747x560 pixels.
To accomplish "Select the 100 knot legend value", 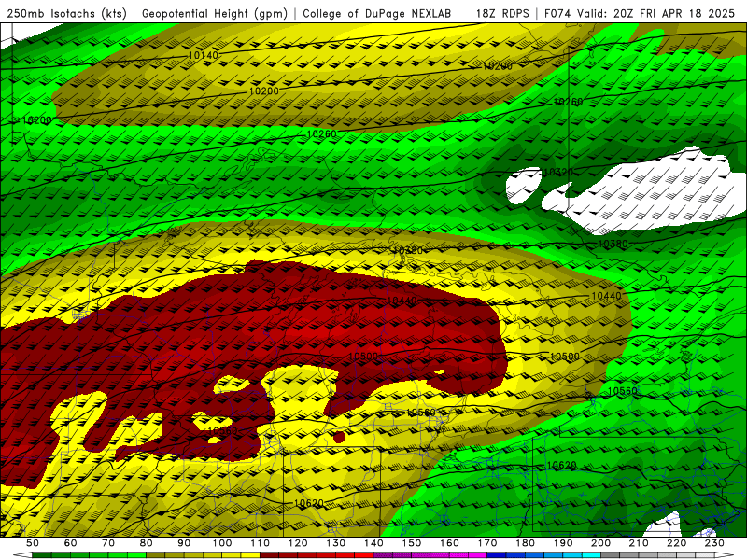I will tap(222, 543).
